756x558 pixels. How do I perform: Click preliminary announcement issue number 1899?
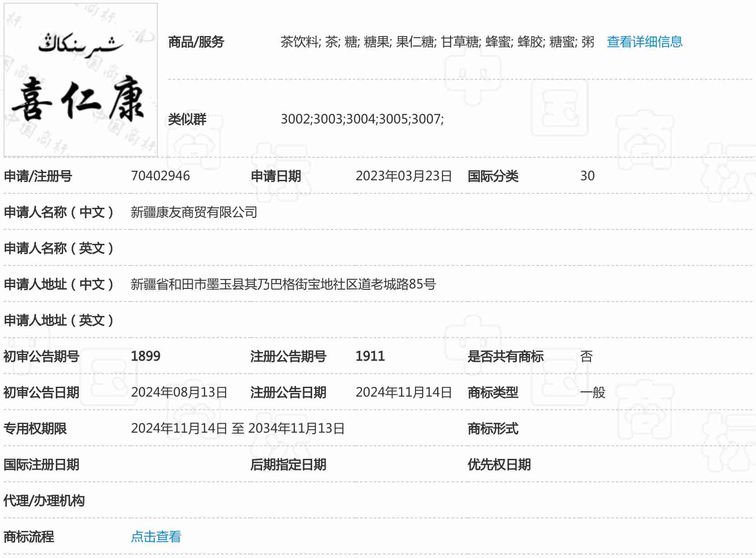(x=145, y=356)
